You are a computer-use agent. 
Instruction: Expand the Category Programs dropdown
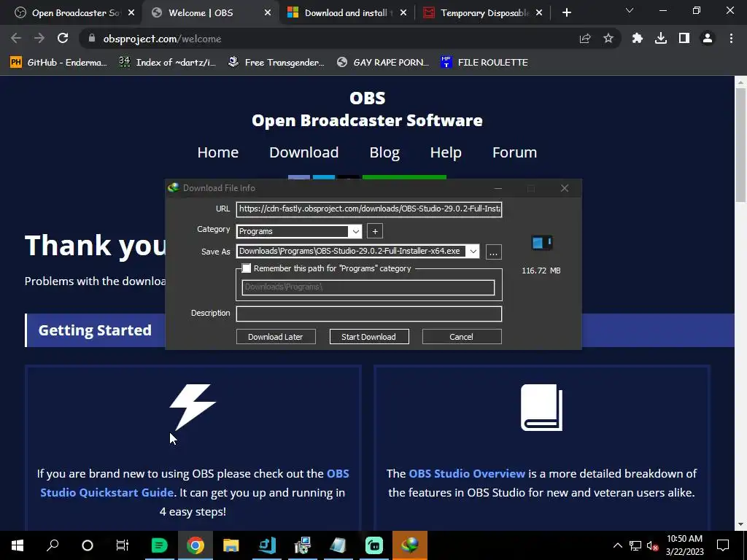355,231
